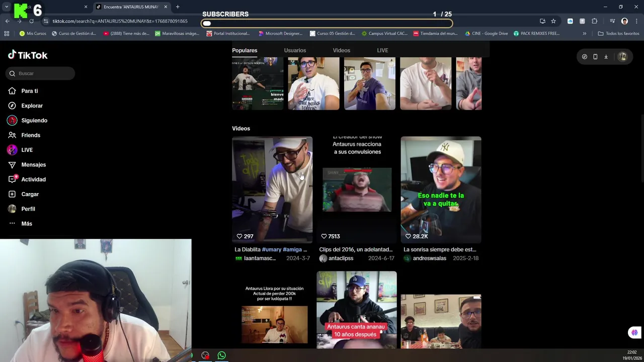Open Todos los favoritos folder

click(618, 34)
